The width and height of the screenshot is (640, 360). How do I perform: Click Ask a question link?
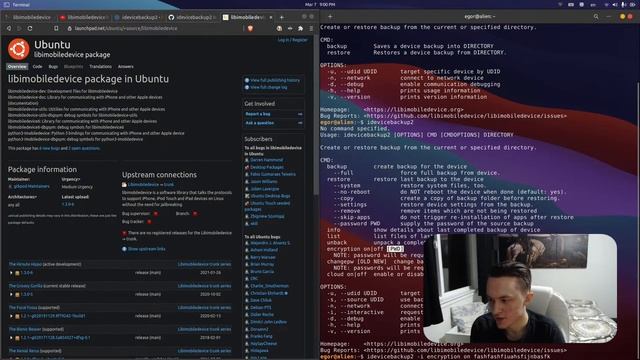[260, 123]
